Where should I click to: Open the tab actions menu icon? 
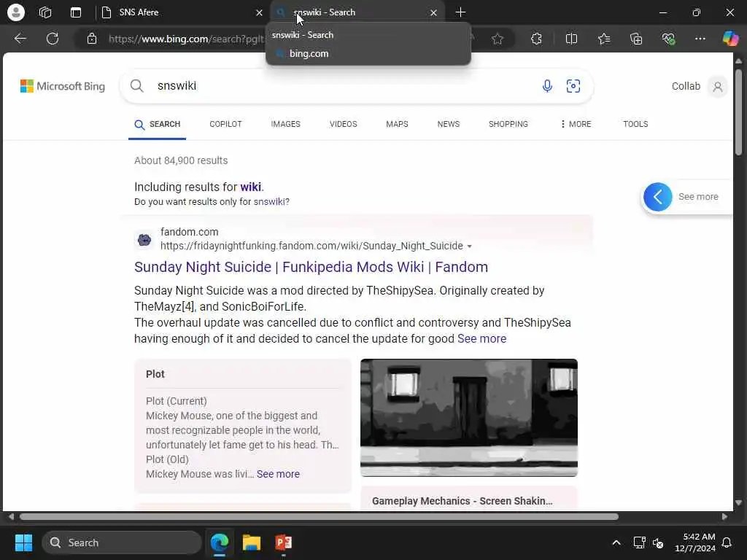tap(76, 12)
